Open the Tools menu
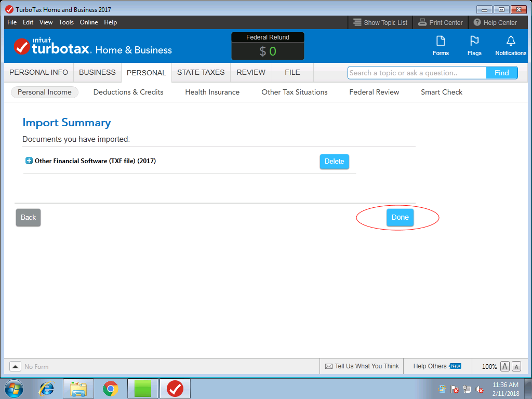This screenshot has height=399, width=532. (66, 22)
